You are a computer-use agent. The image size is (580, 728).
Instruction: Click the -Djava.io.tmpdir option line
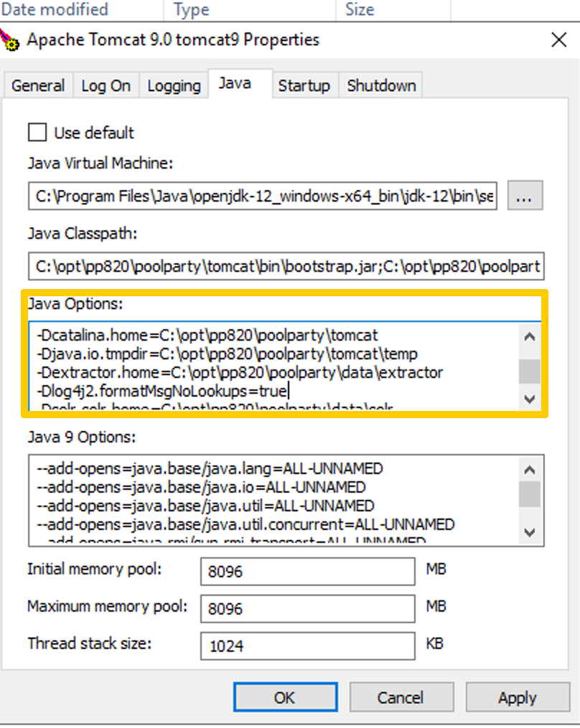pyautogui.click(x=227, y=354)
